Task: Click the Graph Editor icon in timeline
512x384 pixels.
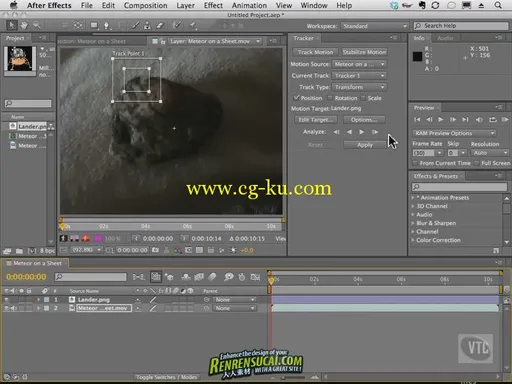Action: (x=255, y=277)
